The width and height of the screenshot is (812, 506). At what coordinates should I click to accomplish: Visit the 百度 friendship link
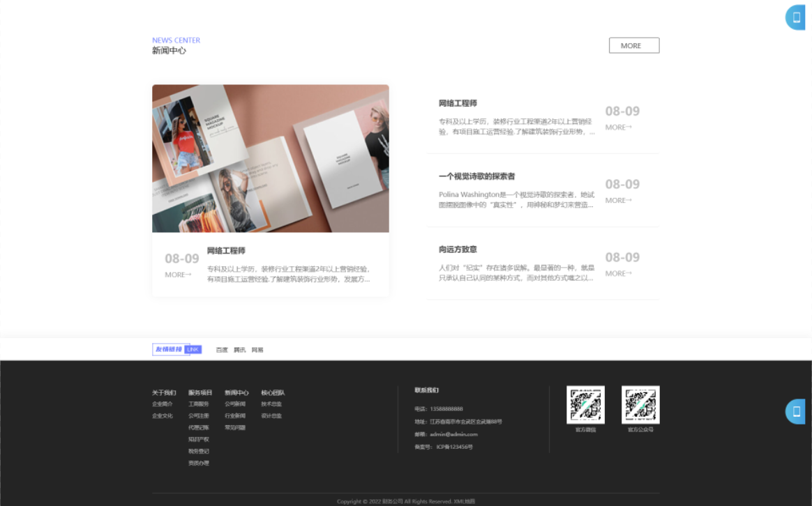(x=220, y=349)
